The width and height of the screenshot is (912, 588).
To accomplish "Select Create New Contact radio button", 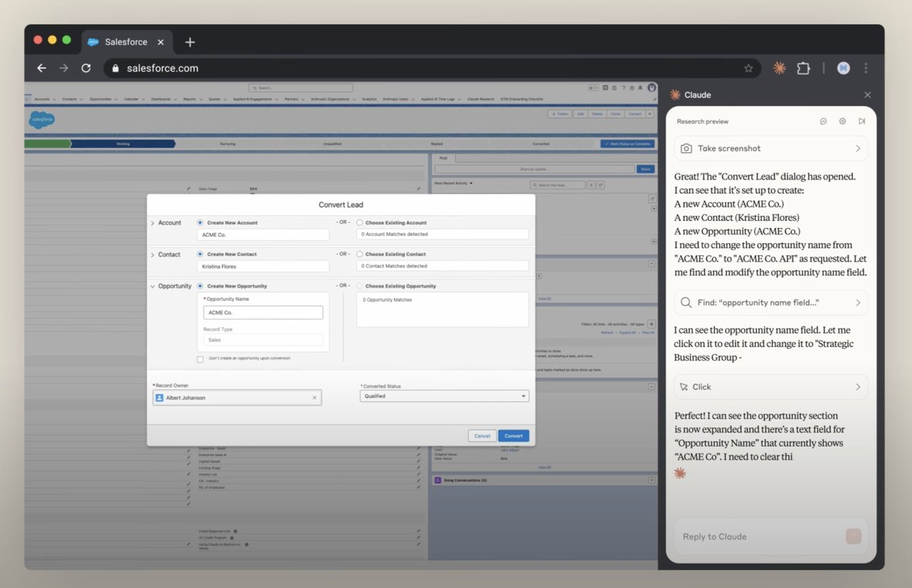I will coord(200,254).
